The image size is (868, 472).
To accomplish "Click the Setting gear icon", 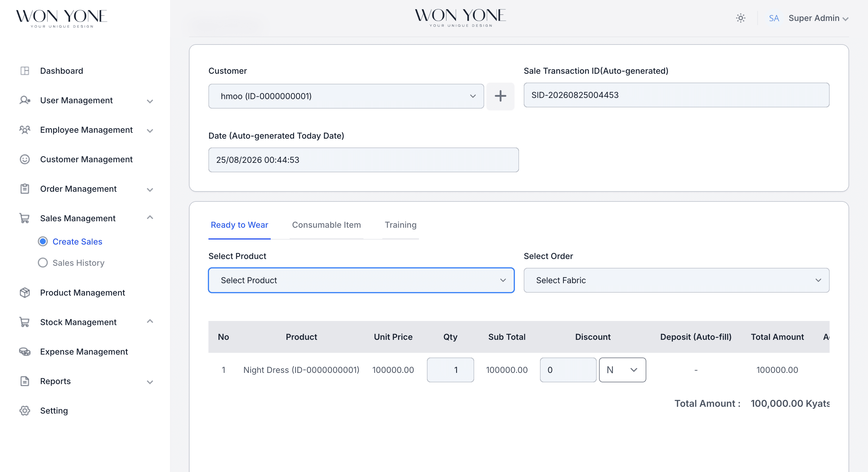I will [25, 410].
